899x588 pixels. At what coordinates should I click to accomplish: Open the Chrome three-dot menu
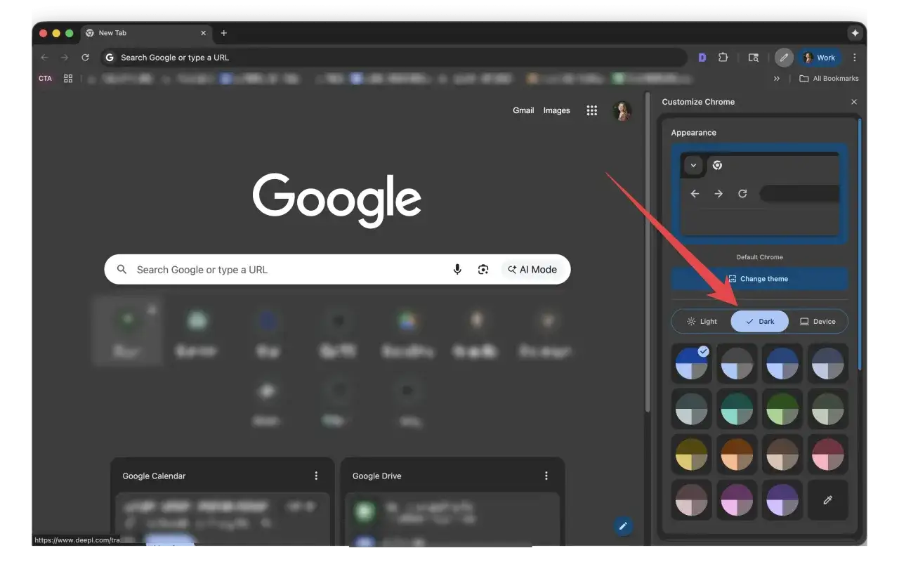854,57
